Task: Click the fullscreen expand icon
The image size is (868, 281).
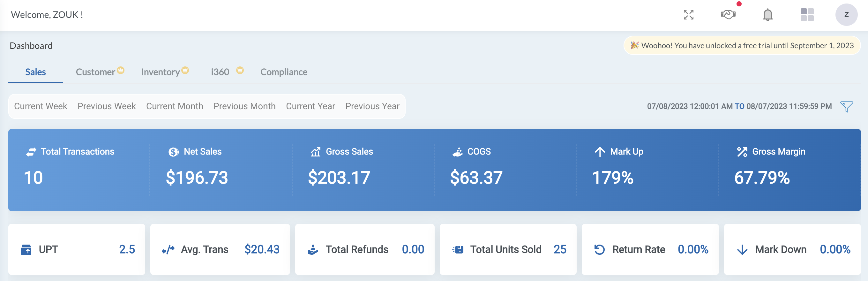Action: (688, 15)
